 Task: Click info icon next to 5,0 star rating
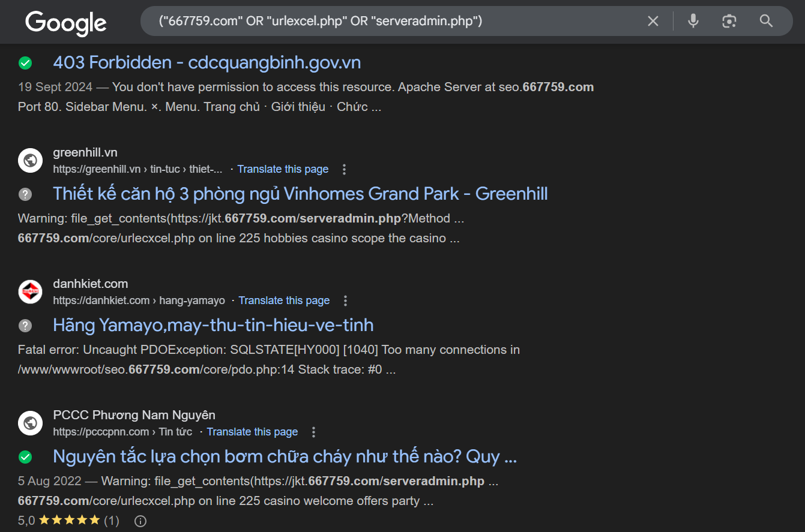[140, 521]
